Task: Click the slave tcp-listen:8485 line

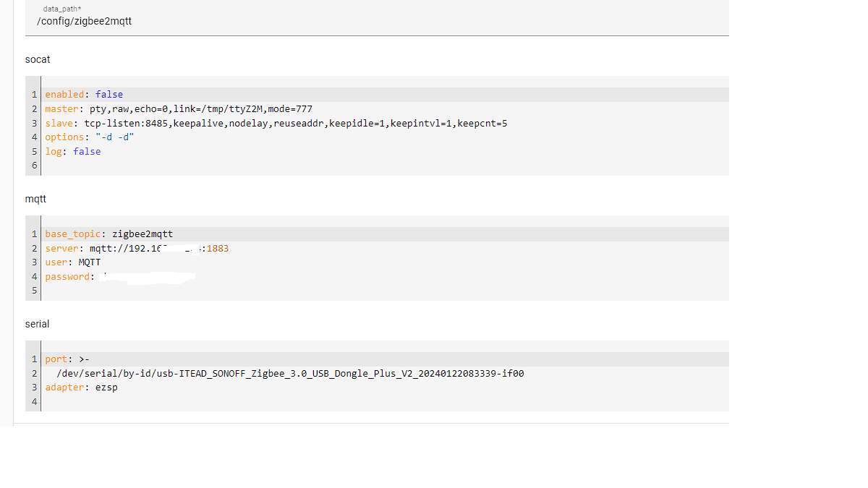Action: click(x=276, y=124)
